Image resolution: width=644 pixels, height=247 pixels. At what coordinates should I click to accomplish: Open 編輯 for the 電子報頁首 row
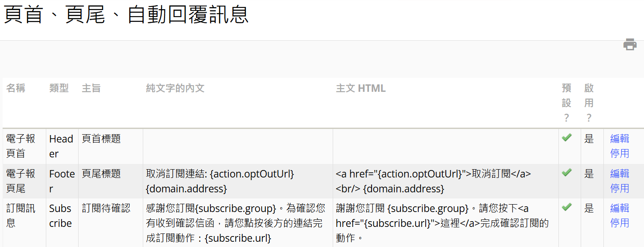click(x=619, y=139)
